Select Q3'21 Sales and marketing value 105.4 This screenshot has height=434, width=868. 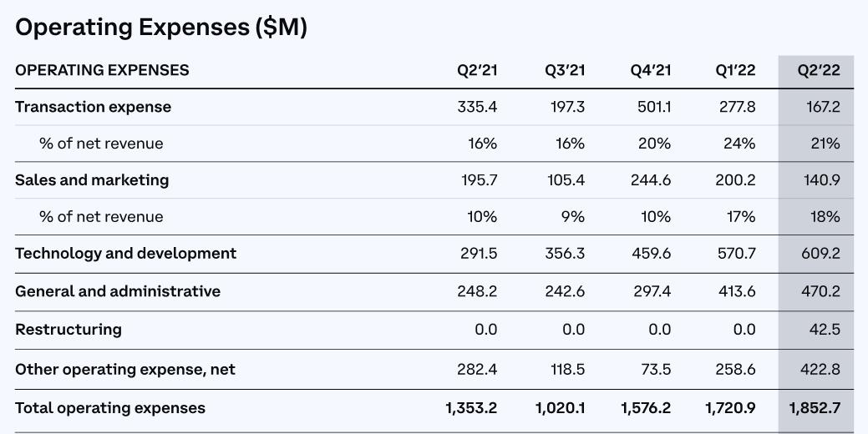click(566, 180)
